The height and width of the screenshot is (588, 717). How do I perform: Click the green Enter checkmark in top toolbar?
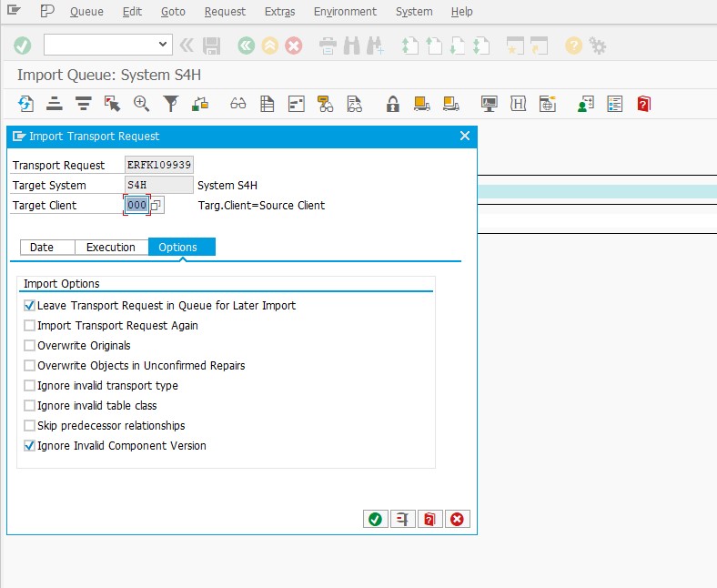(x=23, y=46)
